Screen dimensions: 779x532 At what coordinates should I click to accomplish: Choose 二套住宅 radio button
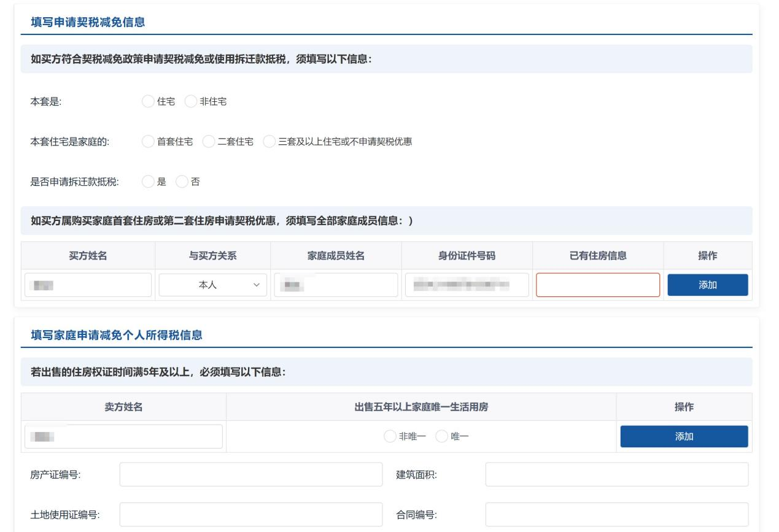click(207, 142)
